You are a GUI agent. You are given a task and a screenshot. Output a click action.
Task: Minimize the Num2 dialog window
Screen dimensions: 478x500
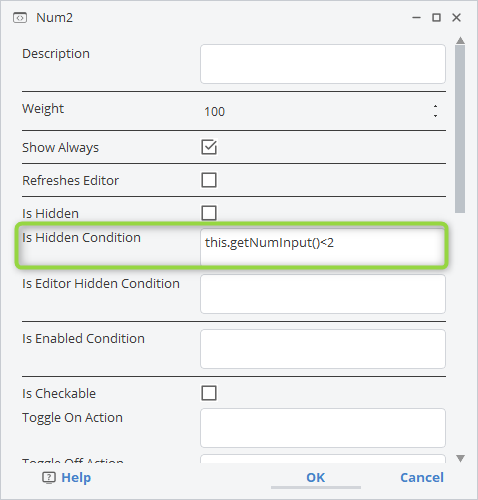(x=416, y=17)
